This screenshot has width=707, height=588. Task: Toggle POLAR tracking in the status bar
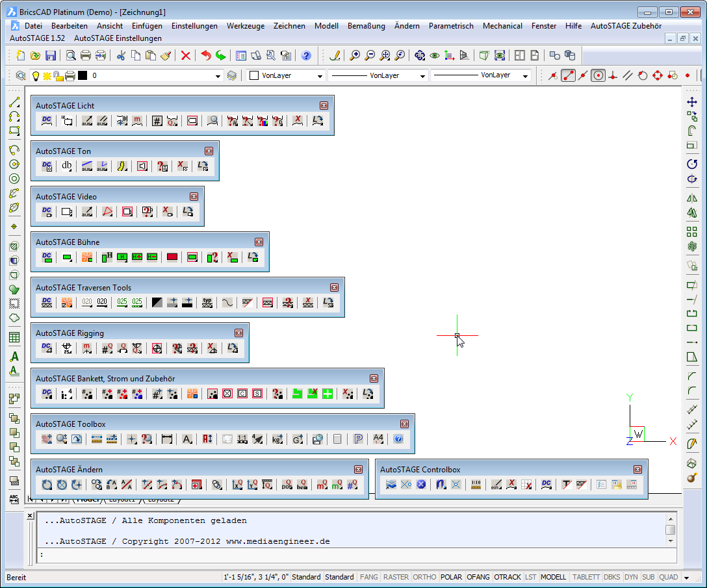[451, 577]
